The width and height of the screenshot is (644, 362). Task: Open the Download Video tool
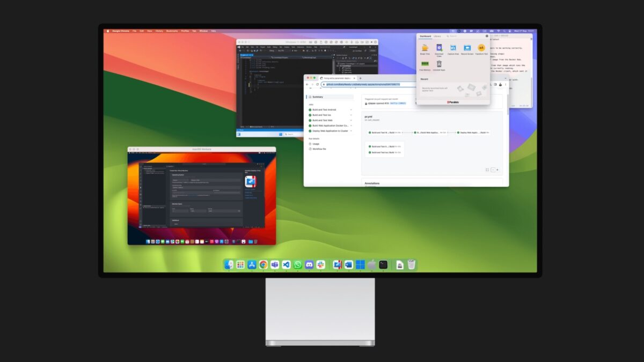[439, 48]
